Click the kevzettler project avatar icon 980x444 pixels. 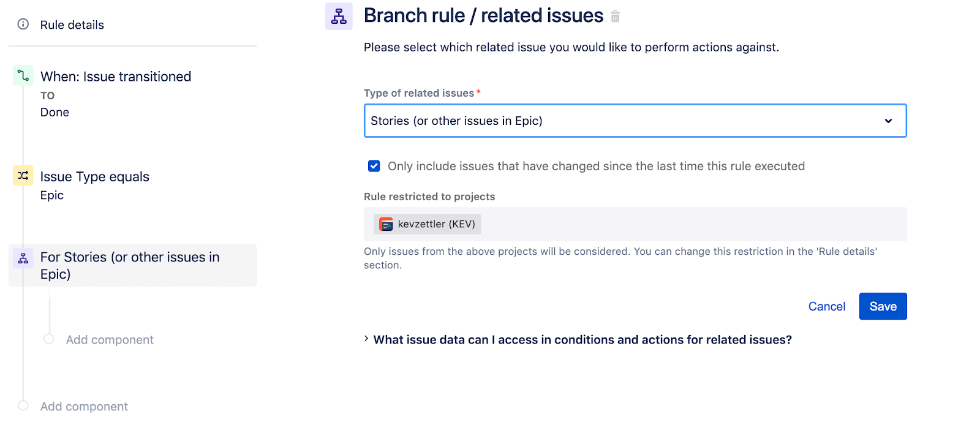386,224
